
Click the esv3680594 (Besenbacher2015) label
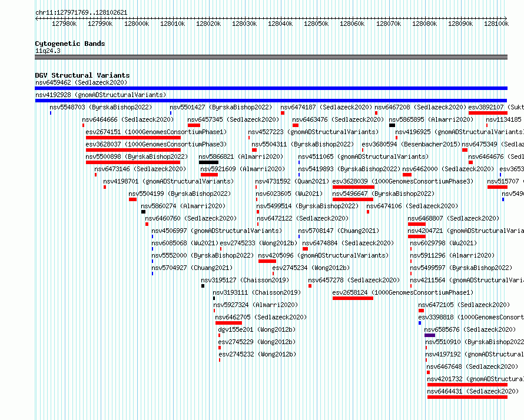pyautogui.click(x=411, y=144)
